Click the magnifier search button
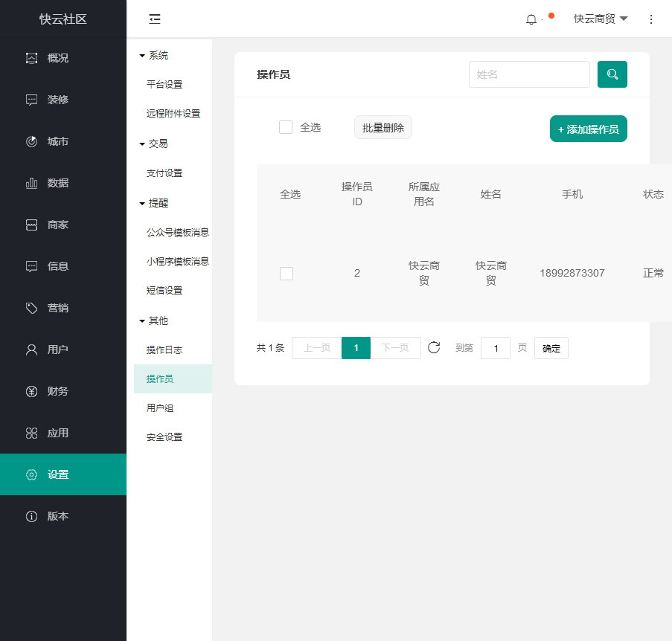This screenshot has height=641, width=672. (612, 74)
